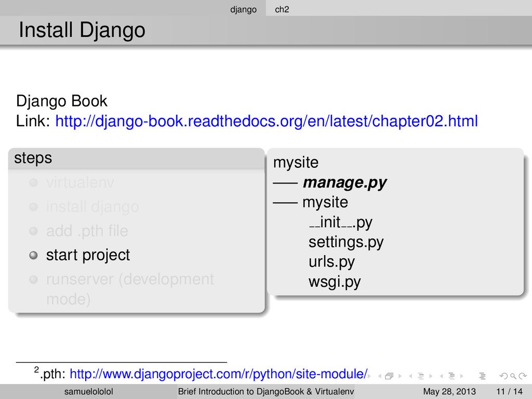Click the 'steps' block title
Image resolution: width=532 pixels, height=399 pixels.
pyautogui.click(x=33, y=158)
